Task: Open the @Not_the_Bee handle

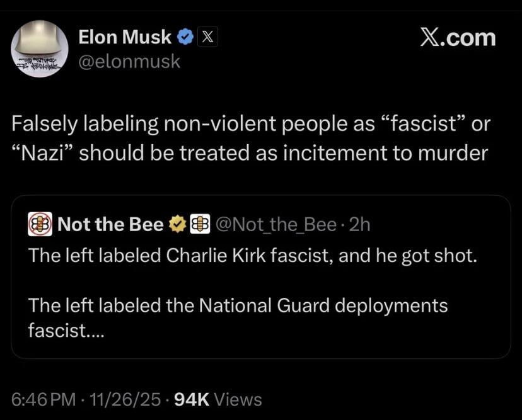Action: coord(276,225)
